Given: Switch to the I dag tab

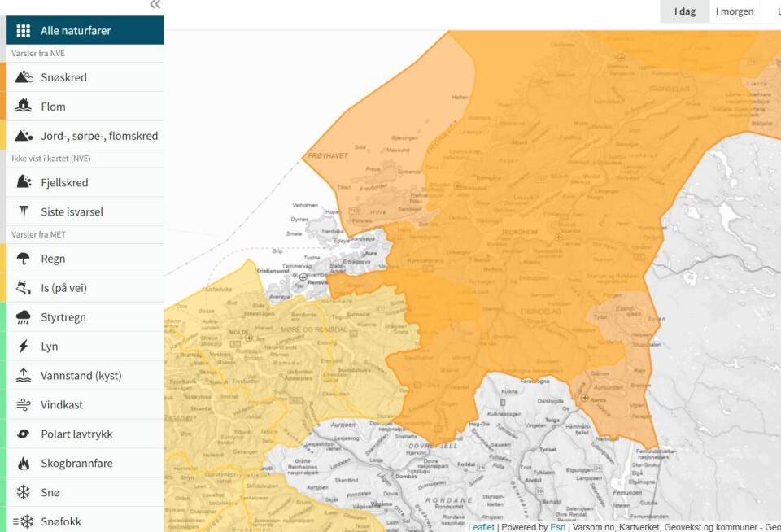Looking at the screenshot, I should 684,11.
